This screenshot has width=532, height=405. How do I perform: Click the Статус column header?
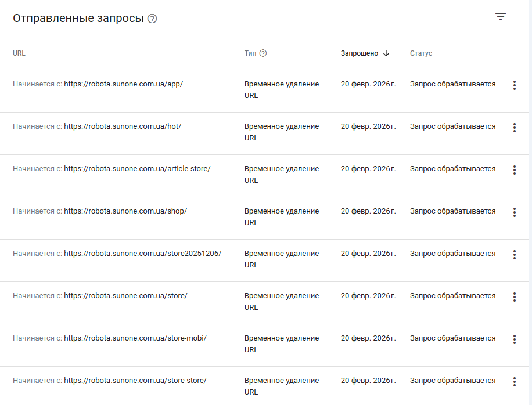(x=421, y=53)
